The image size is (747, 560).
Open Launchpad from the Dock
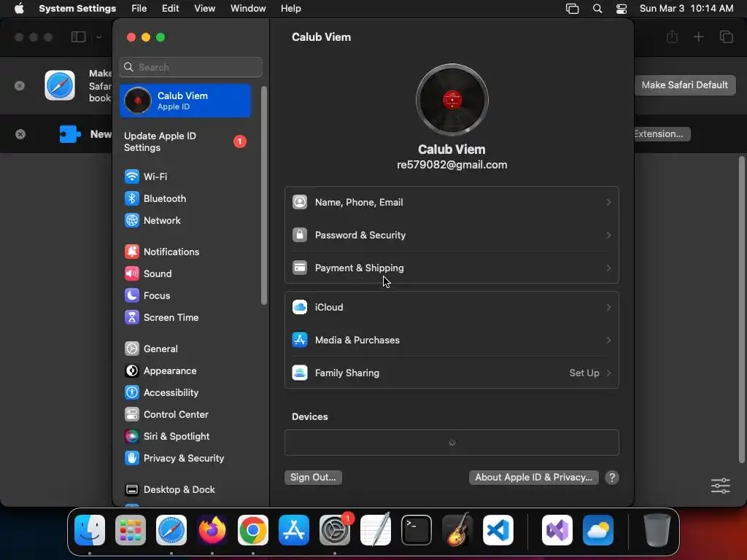click(131, 530)
